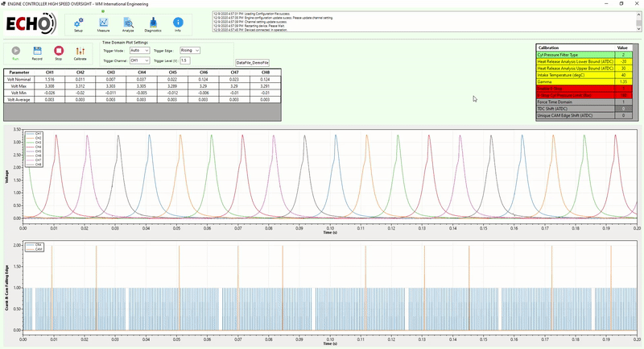Select the Cyl Pressure Filter Type row
The image size is (644, 349).
pyautogui.click(x=584, y=55)
